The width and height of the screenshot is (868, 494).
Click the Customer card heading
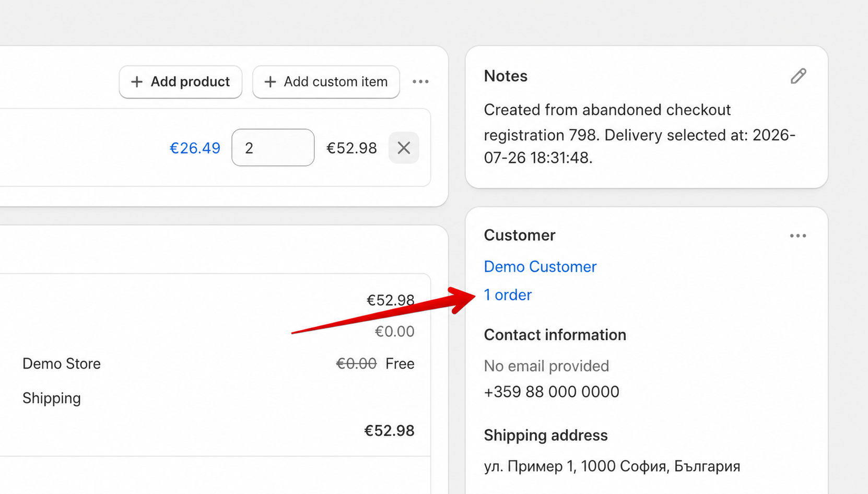pos(520,236)
